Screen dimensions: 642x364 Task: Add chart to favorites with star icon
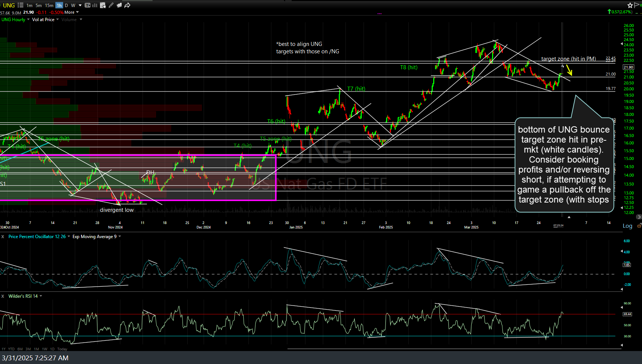pyautogui.click(x=630, y=5)
